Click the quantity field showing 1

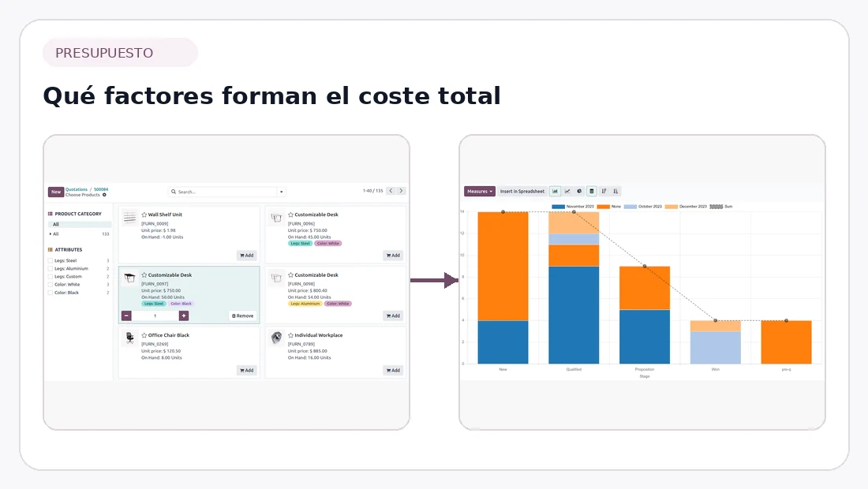pyautogui.click(x=155, y=315)
